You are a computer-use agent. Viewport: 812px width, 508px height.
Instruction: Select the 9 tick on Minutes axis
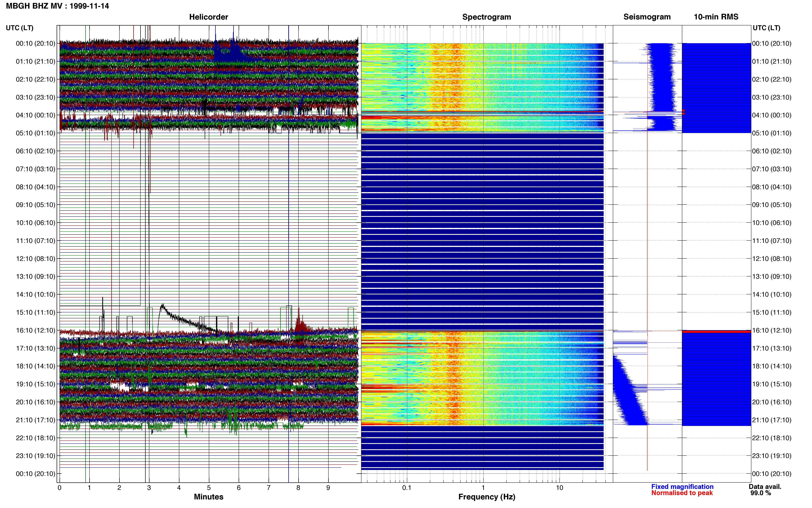[328, 488]
